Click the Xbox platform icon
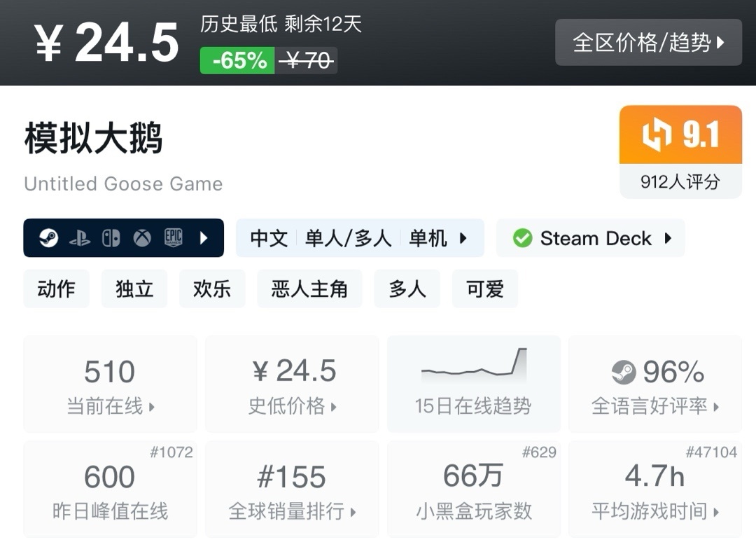 pos(142,238)
